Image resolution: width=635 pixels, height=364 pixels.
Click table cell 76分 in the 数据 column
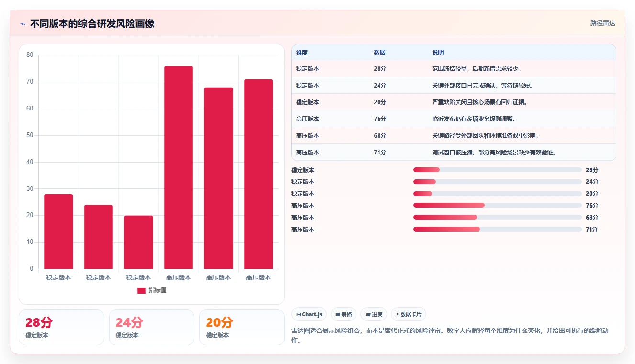pyautogui.click(x=380, y=119)
